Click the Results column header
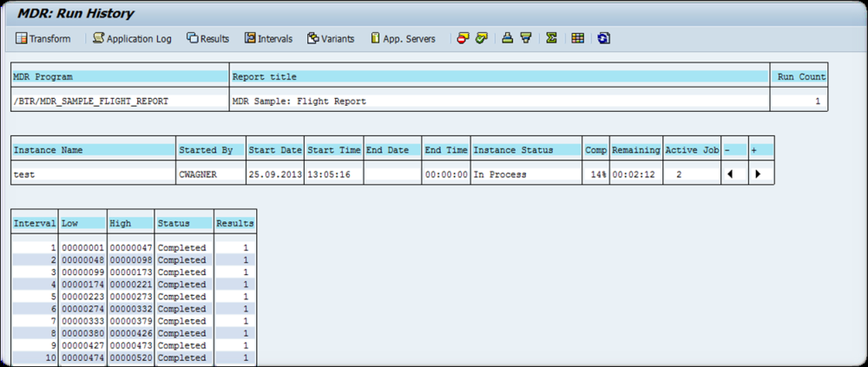 pyautogui.click(x=234, y=223)
